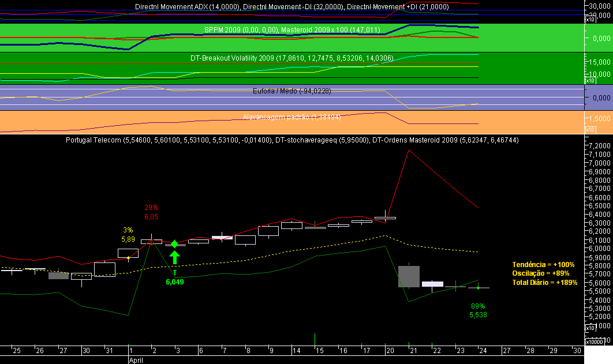Select the 'Oscilação = +89%' text
The width and height of the screenshot is (613, 364).
point(541,273)
